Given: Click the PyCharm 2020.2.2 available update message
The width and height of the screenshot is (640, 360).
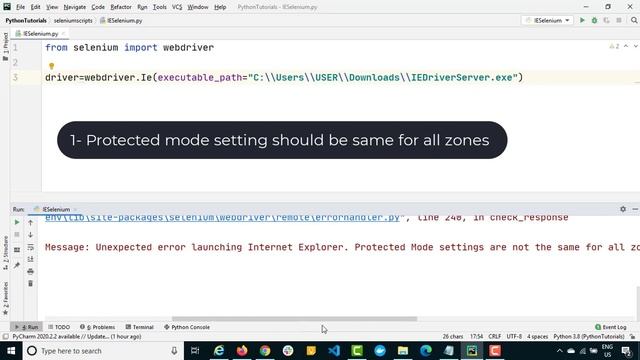Looking at the screenshot, I should (77, 336).
